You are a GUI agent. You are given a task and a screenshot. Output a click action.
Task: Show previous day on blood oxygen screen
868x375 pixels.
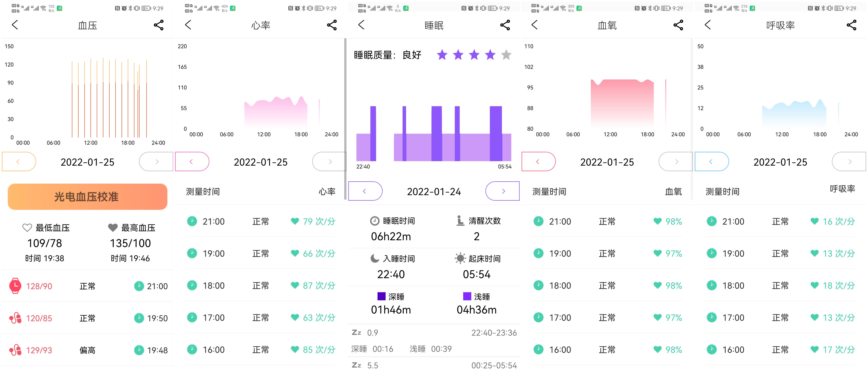click(x=538, y=161)
